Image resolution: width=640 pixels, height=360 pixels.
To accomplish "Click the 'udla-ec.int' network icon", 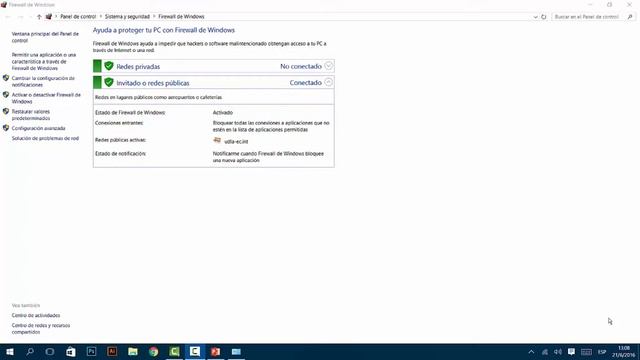I will (217, 140).
